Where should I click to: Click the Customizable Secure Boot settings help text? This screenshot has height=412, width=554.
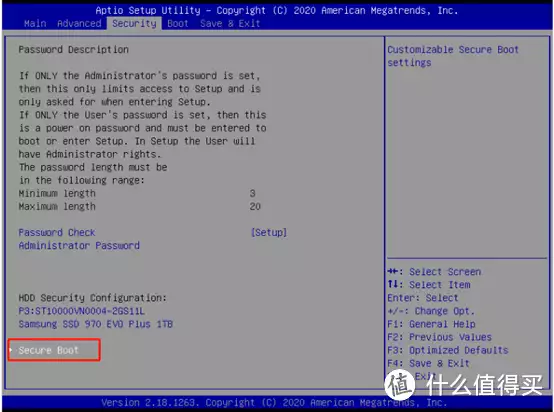coord(453,56)
